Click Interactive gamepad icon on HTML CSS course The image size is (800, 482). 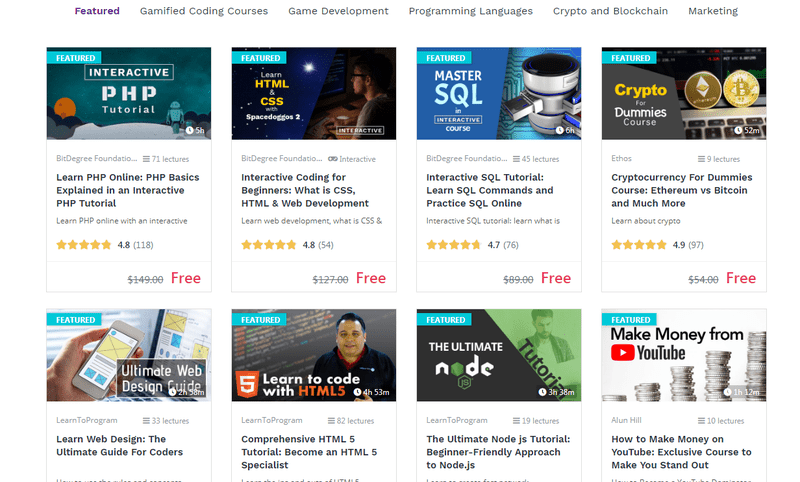[x=333, y=159]
